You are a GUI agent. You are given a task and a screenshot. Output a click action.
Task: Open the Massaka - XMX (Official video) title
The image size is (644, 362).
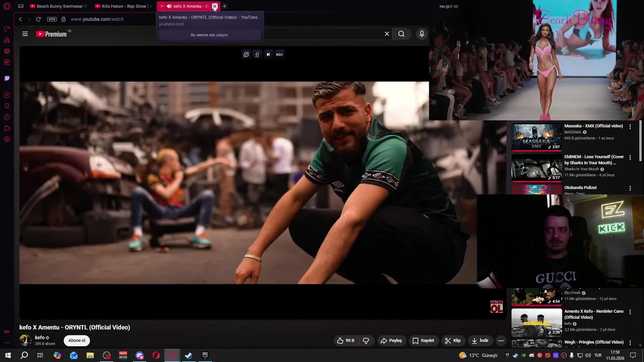[x=594, y=126]
